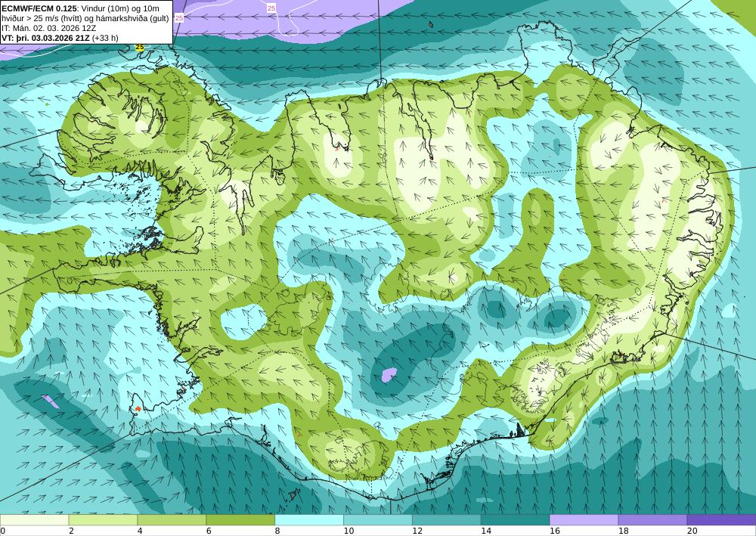
Task: Click the scale label '4' under the legend
Action: [140, 531]
